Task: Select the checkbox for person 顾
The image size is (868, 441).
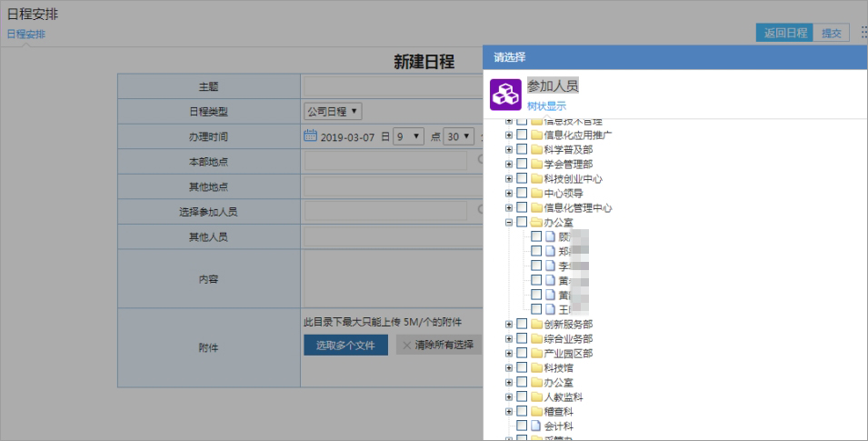Action: click(536, 236)
